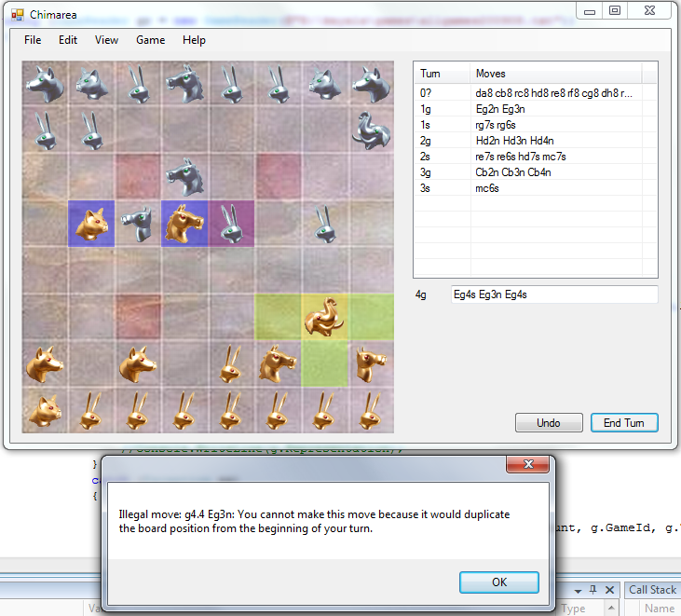
Task: Focus the 4g move notation text field
Action: click(553, 294)
